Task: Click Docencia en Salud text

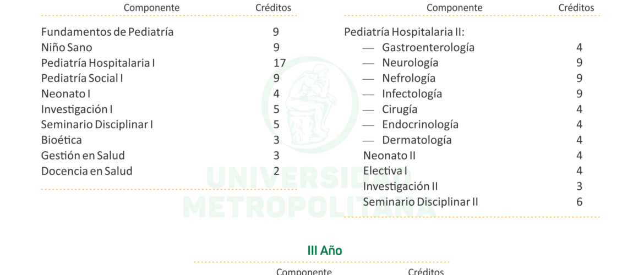Action: pyautogui.click(x=87, y=170)
